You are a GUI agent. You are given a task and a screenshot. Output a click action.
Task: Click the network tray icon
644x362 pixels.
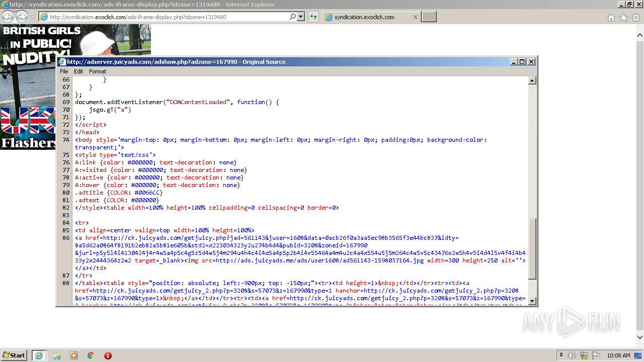pos(584,355)
